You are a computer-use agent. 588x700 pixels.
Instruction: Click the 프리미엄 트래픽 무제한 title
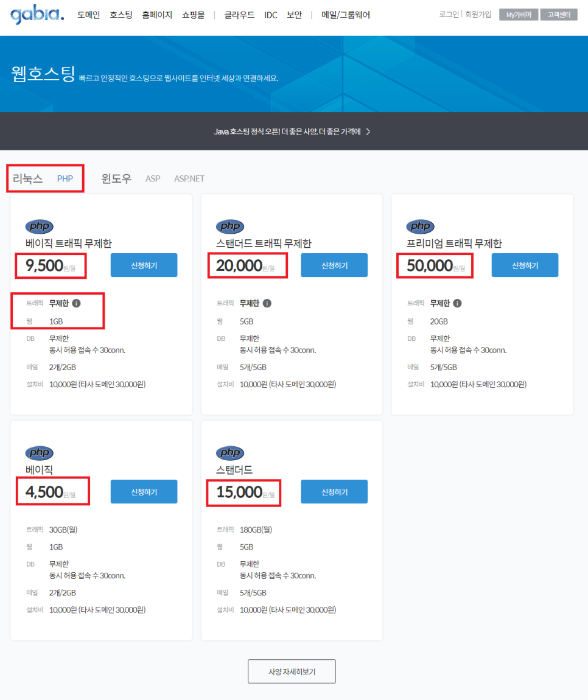point(454,243)
